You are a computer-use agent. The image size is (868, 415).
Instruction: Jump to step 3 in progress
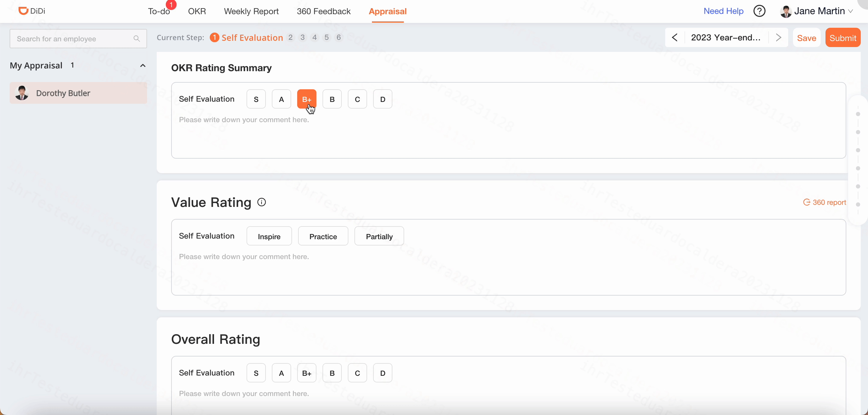pyautogui.click(x=303, y=37)
